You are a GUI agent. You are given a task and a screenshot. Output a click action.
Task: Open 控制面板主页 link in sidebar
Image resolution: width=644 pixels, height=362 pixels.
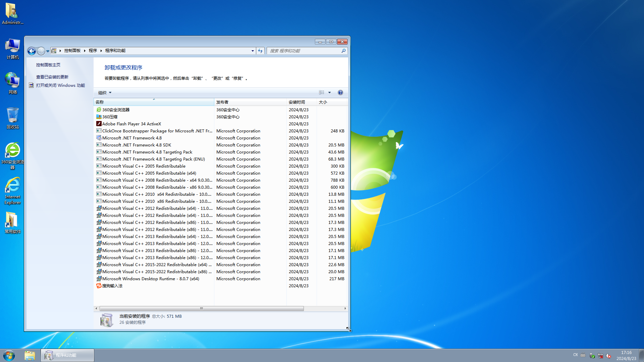click(x=48, y=65)
